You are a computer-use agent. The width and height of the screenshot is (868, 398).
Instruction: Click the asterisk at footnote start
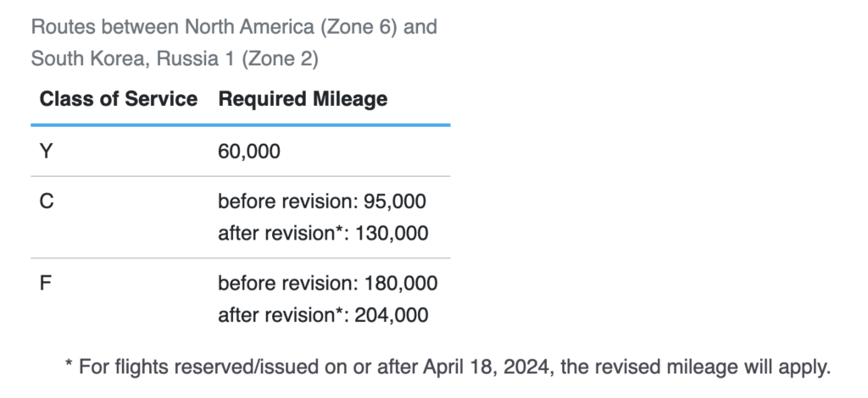pyautogui.click(x=69, y=365)
